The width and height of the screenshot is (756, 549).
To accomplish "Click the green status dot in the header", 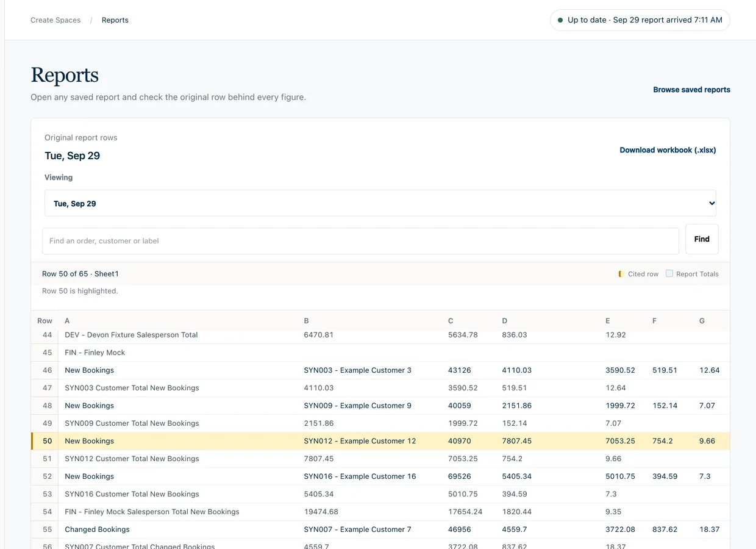I will 560,20.
